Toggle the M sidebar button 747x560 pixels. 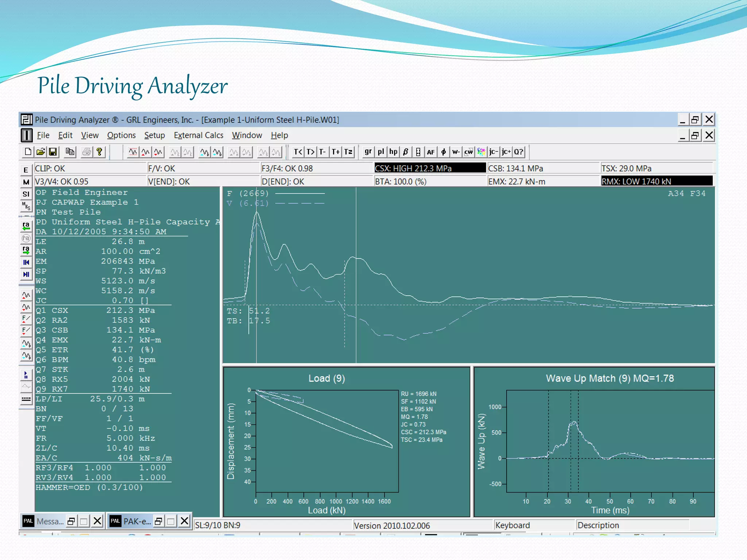point(26,182)
